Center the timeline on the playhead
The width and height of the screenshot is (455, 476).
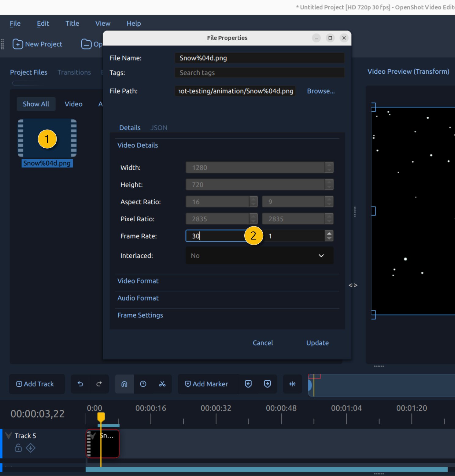(292, 384)
